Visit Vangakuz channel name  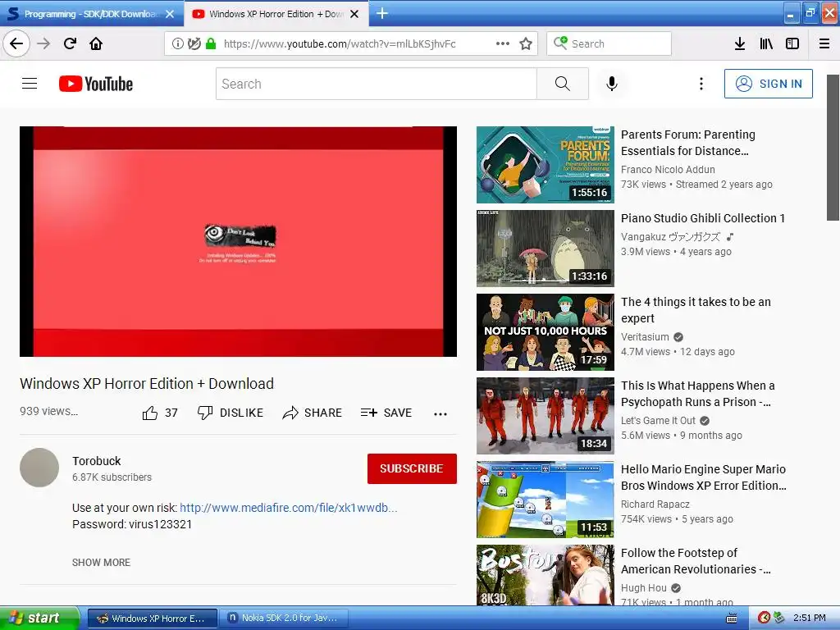click(x=670, y=236)
